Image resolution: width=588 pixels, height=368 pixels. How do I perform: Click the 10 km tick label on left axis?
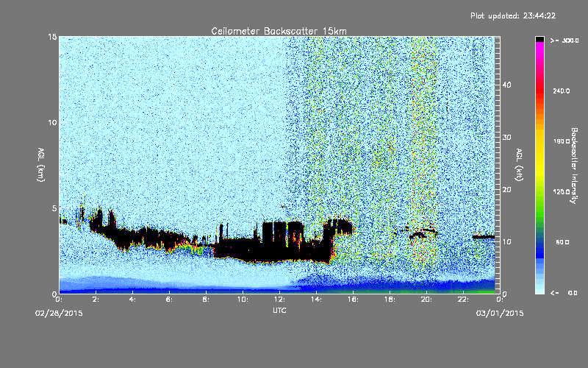(52, 122)
